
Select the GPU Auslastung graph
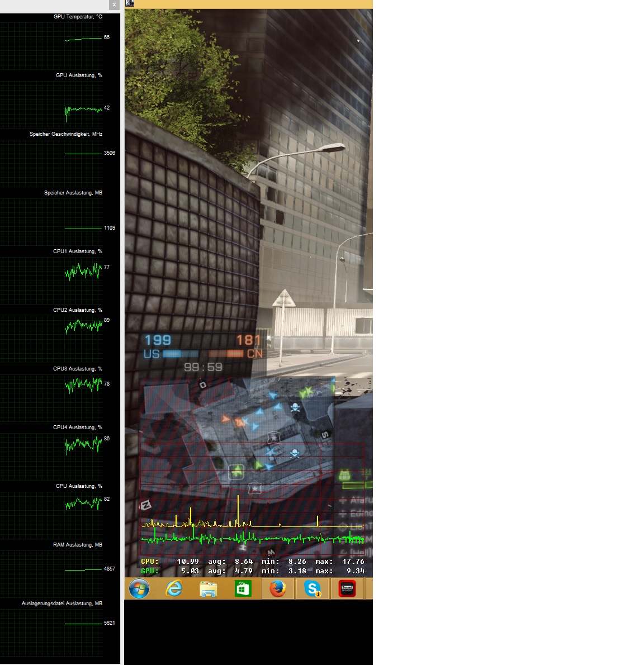tap(51, 104)
